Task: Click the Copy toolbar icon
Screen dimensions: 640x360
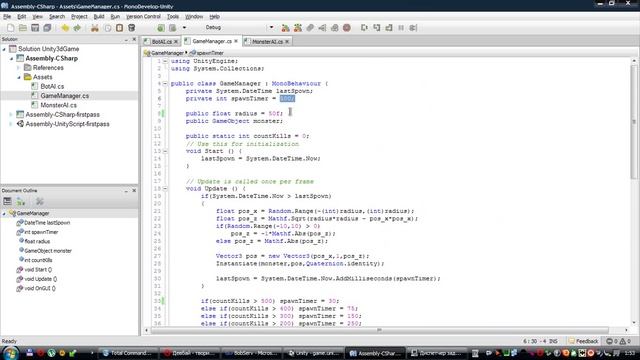Action: pos(107,28)
